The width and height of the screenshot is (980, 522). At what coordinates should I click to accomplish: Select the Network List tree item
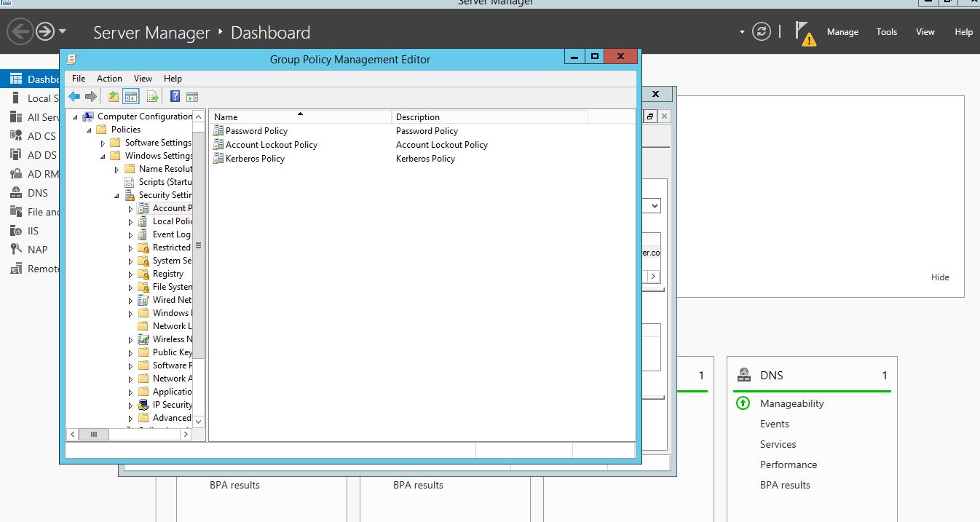(x=173, y=326)
